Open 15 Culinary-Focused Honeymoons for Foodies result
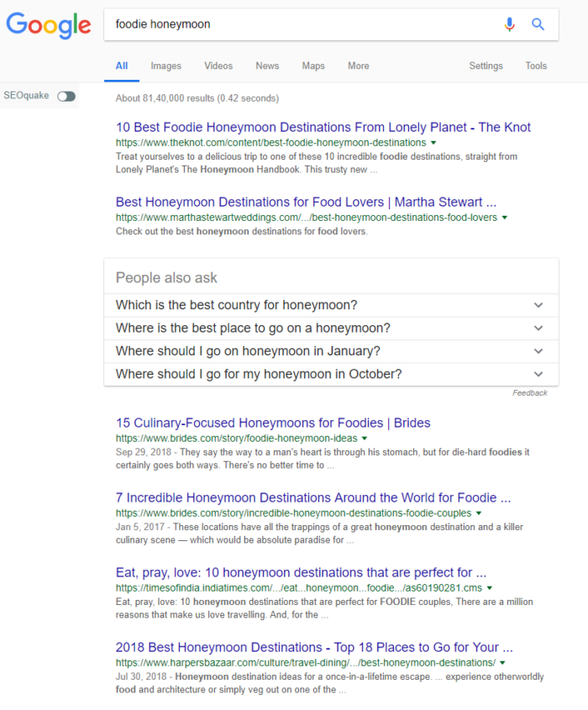Screen dimensions: 588x710 pyautogui.click(x=273, y=423)
